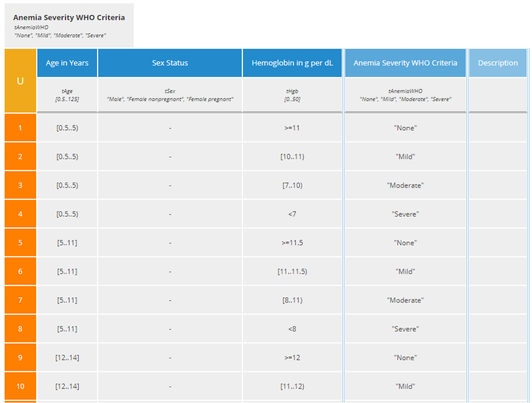
Task: Click the "Moderate" output in rule 7
Action: coord(405,300)
